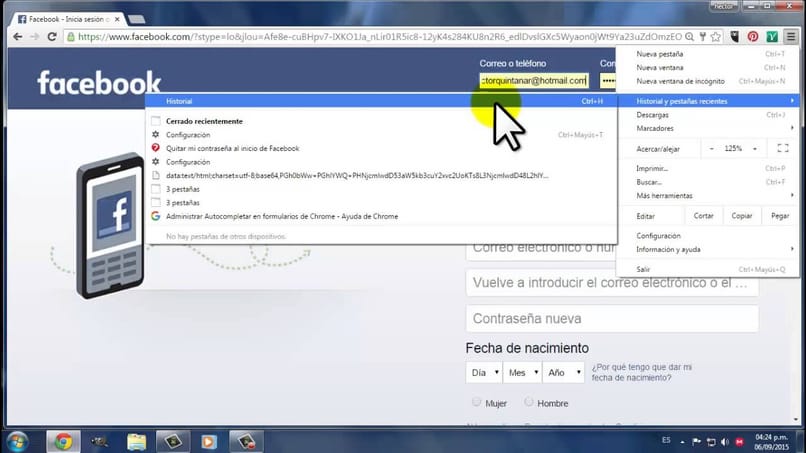This screenshot has height=453, width=806.
Task: Click the forward navigation arrow
Action: click(x=34, y=37)
